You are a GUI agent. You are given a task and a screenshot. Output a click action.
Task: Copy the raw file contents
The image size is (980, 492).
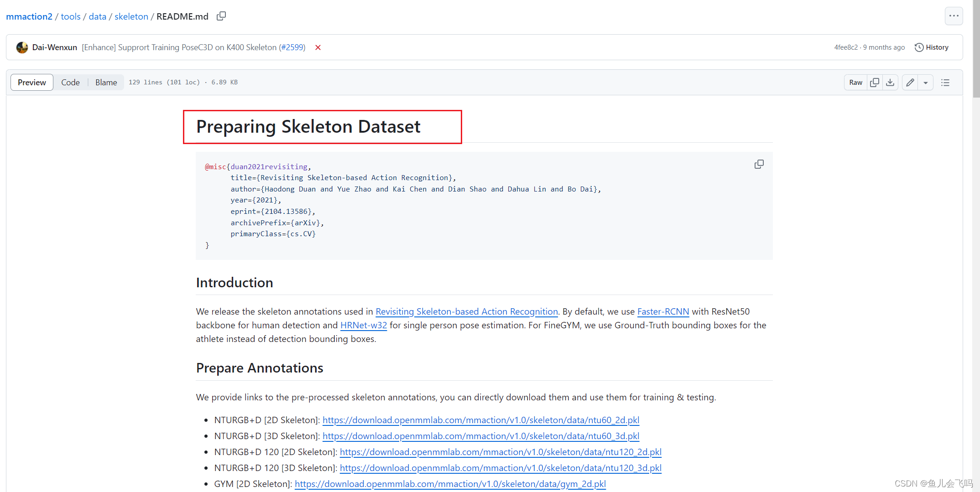875,82
